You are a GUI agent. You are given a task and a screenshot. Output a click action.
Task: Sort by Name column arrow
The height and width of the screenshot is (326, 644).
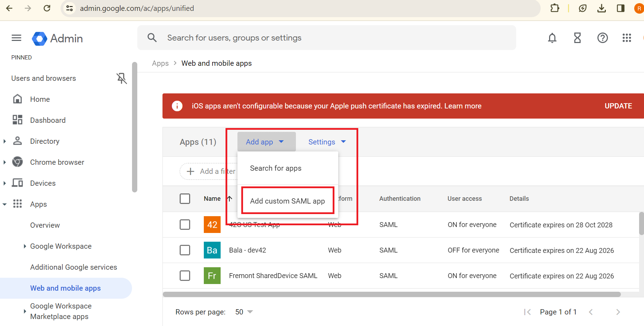tap(229, 199)
